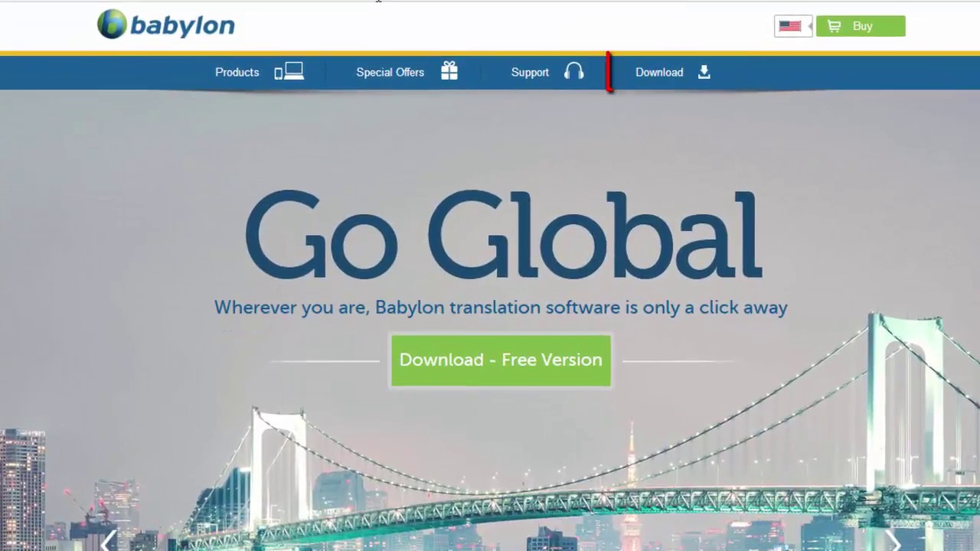Click the headphones support icon
Image resolution: width=980 pixels, height=551 pixels.
pyautogui.click(x=574, y=71)
